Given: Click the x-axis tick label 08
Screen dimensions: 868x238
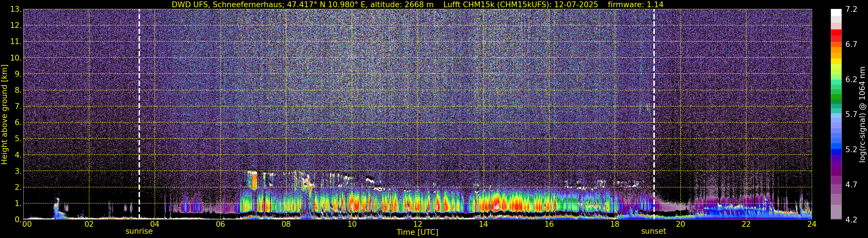Looking at the screenshot, I should click(x=286, y=224).
